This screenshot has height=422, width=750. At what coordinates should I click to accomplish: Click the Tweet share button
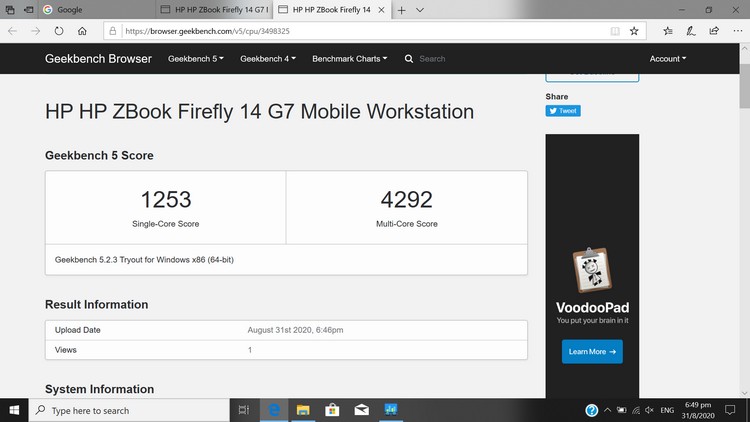coord(563,111)
